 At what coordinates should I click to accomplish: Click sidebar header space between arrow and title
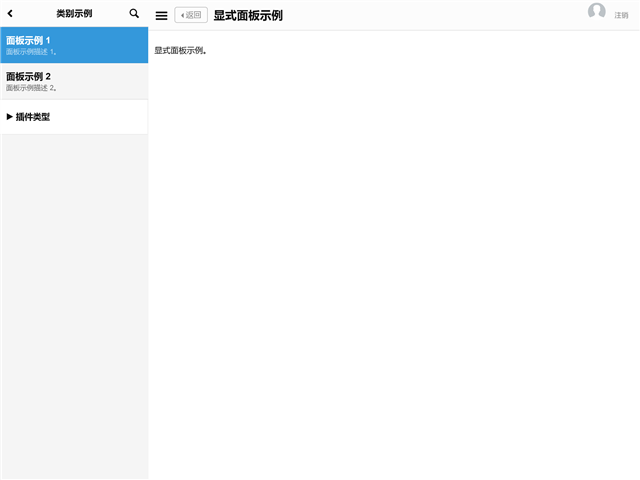point(35,14)
